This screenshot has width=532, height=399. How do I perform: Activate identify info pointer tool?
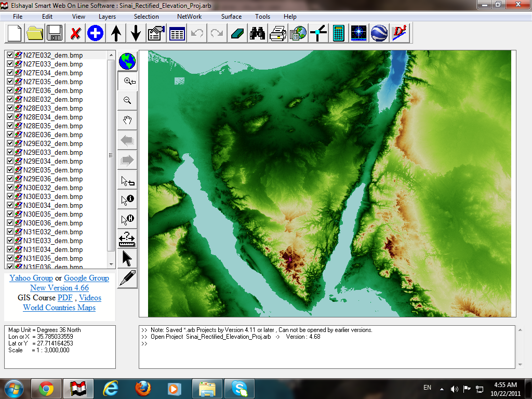point(128,199)
